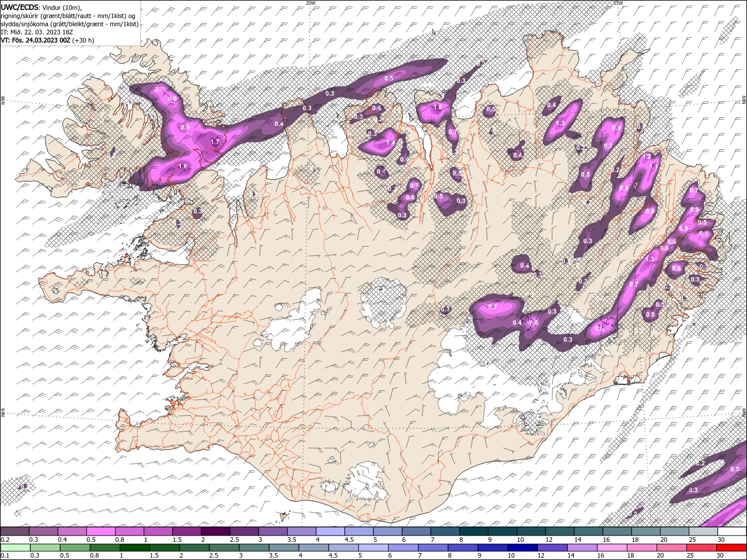Click the 25 swatch in the rain legend
Image resolution: width=747 pixels, height=560 pixels.
702,548
